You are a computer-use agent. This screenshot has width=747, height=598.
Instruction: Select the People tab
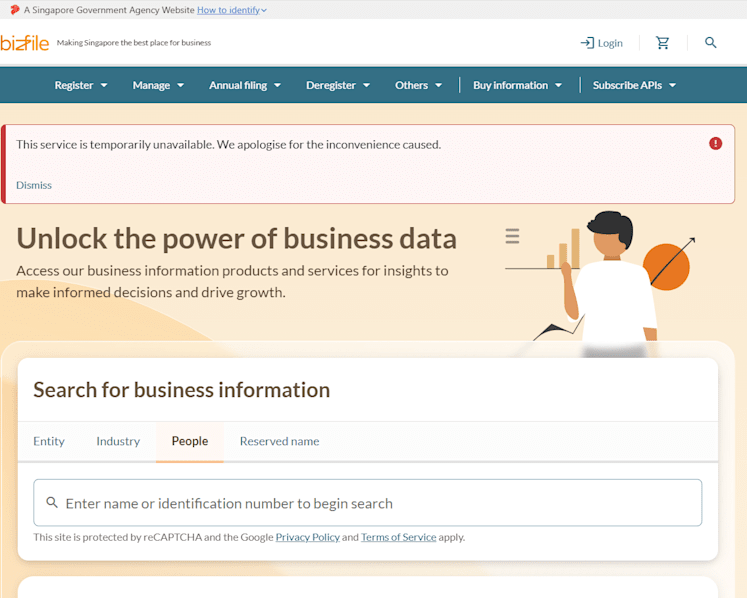(x=190, y=441)
